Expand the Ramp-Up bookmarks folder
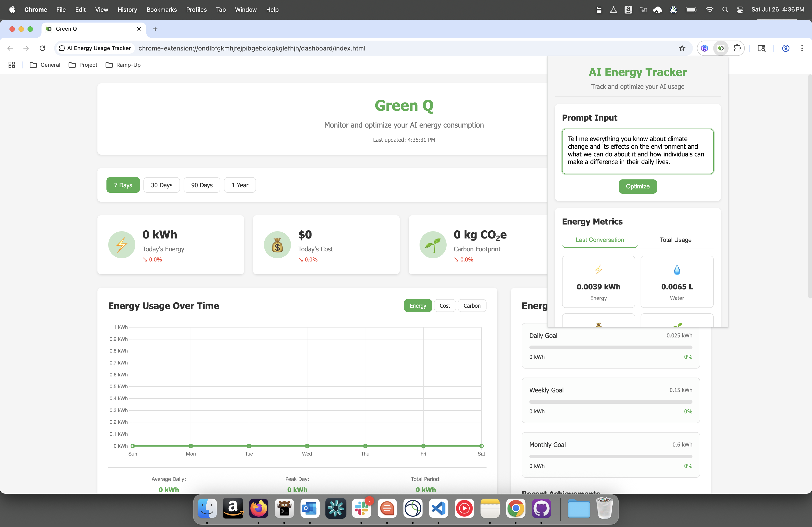 (123, 65)
